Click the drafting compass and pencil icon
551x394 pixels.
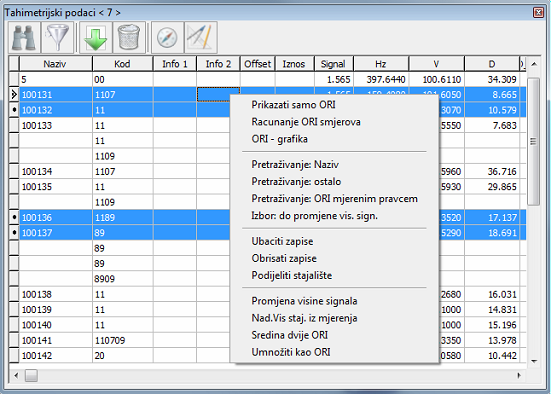pos(201,37)
